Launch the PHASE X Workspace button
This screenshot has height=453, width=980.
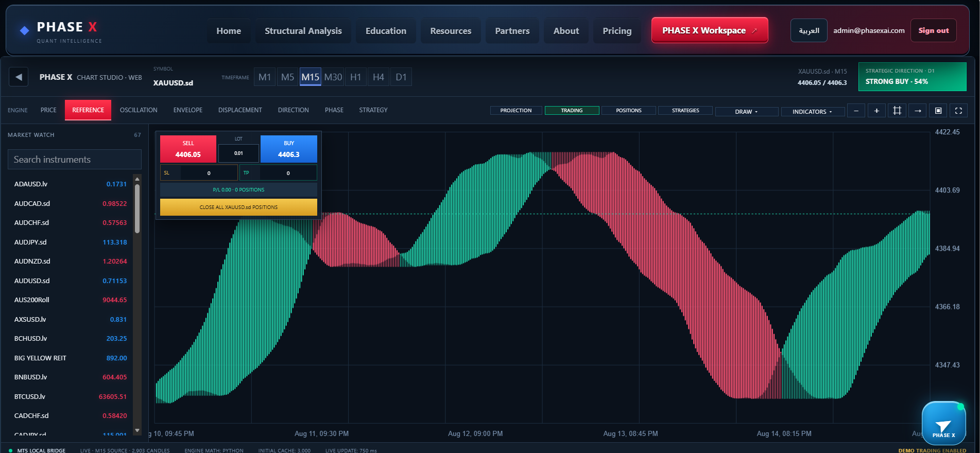[710, 30]
